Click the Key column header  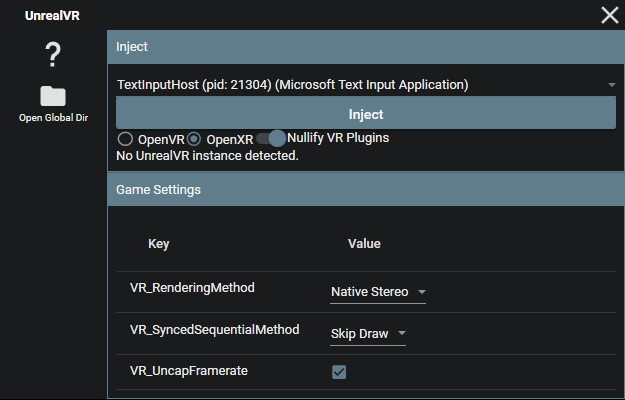159,244
